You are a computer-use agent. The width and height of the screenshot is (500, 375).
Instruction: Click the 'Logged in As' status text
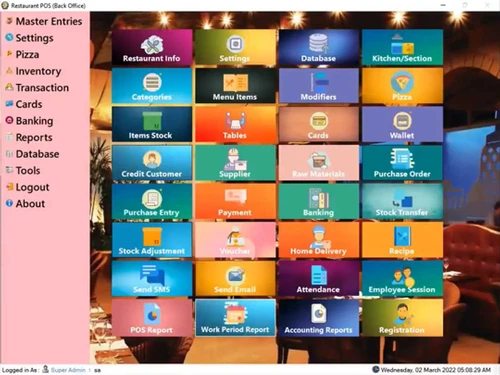20,370
